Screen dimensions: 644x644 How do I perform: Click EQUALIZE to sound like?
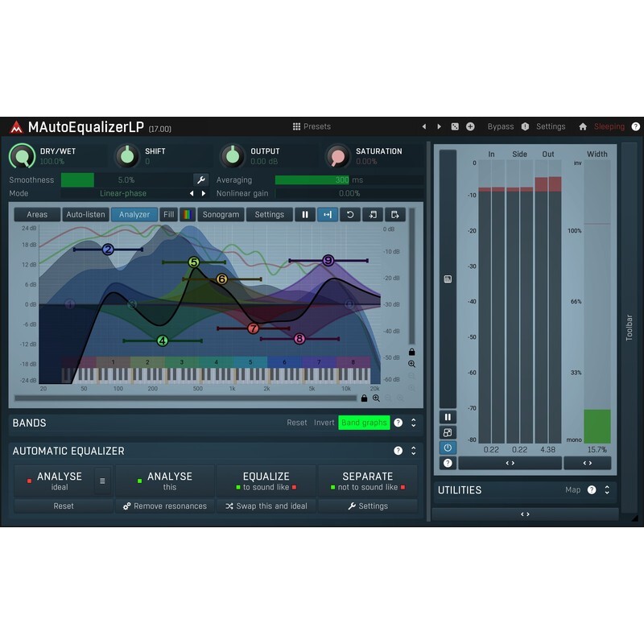[x=266, y=481]
